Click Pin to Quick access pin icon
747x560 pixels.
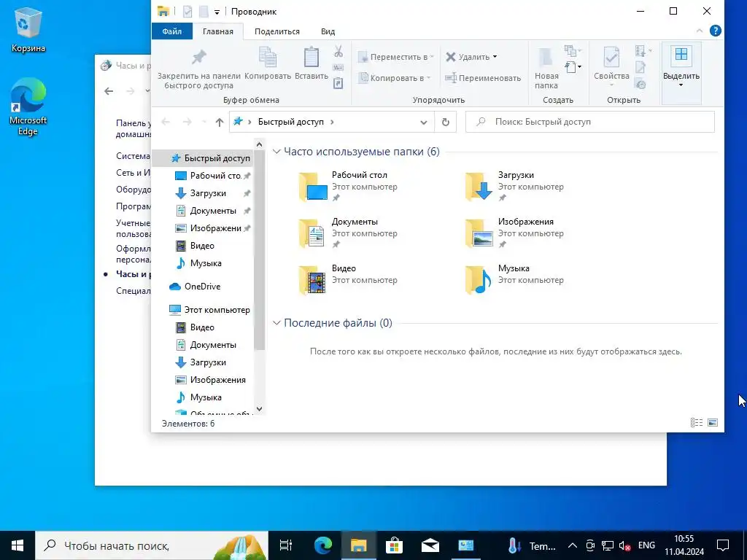(198, 57)
